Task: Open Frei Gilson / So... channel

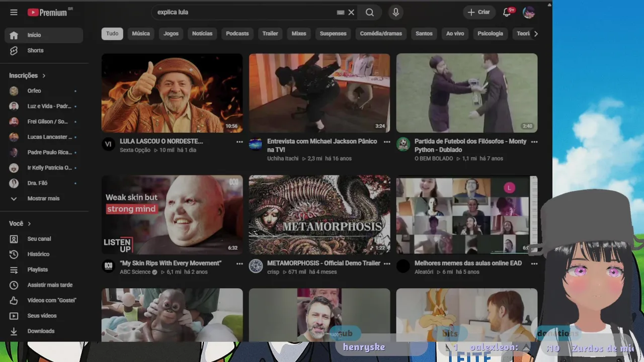Action: pyautogui.click(x=44, y=122)
